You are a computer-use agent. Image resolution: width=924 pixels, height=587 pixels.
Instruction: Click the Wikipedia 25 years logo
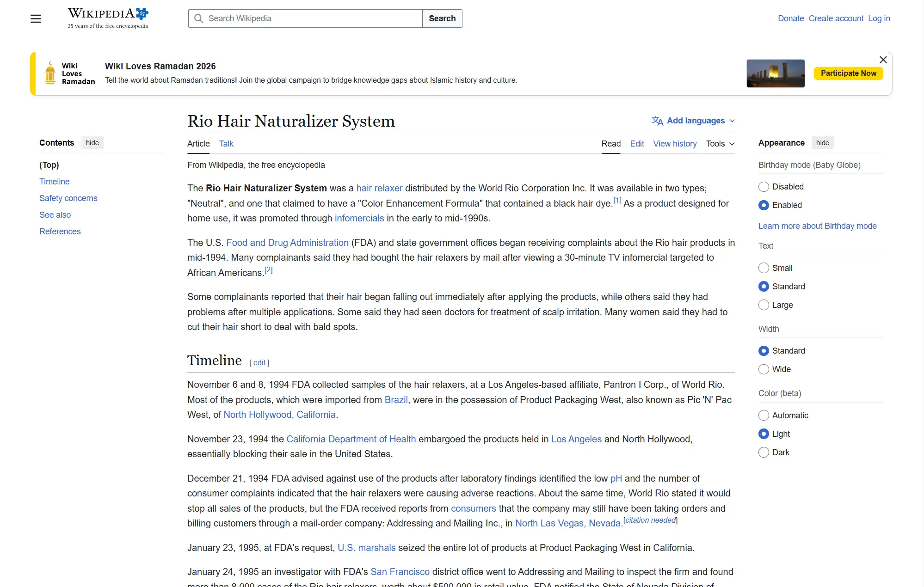108,18
